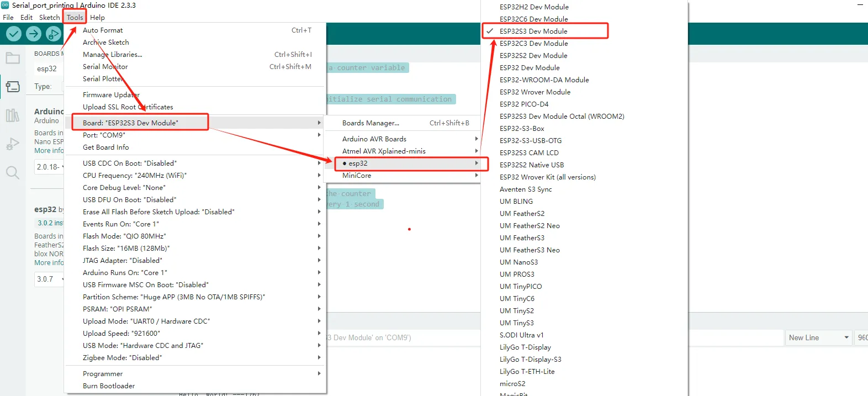Click the Start Debugging toolbar icon
Viewport: 868px width, 396px height.
(54, 34)
